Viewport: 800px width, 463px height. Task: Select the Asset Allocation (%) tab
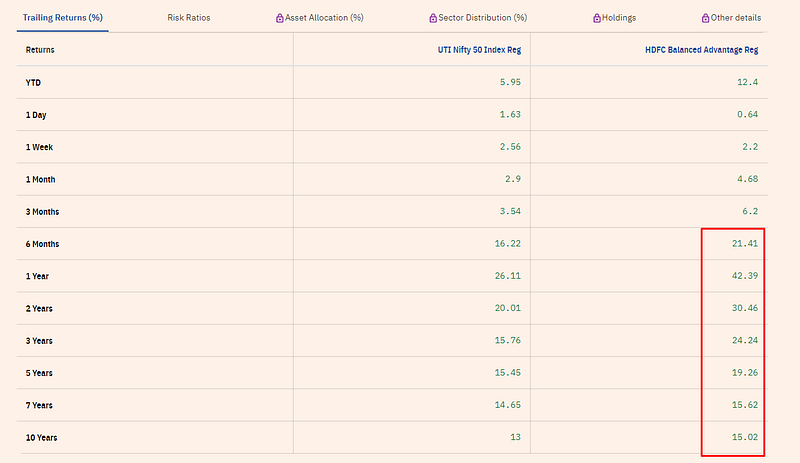tap(325, 18)
